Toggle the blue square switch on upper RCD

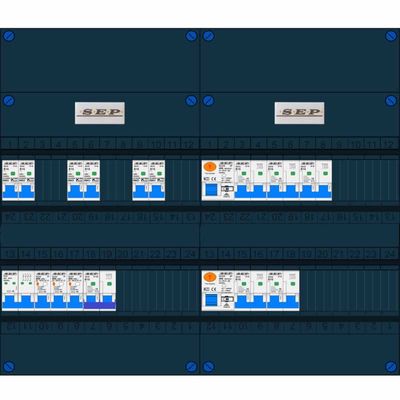pyautogui.click(x=211, y=190)
